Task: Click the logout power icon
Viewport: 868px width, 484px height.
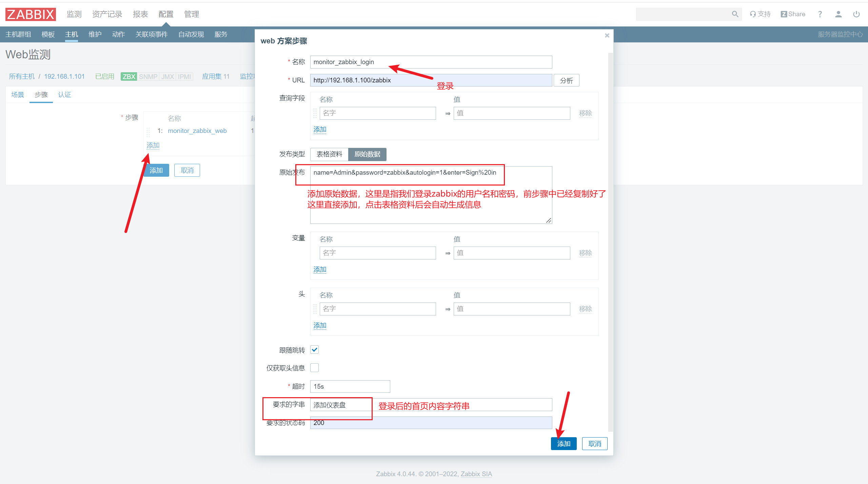Action: click(856, 14)
